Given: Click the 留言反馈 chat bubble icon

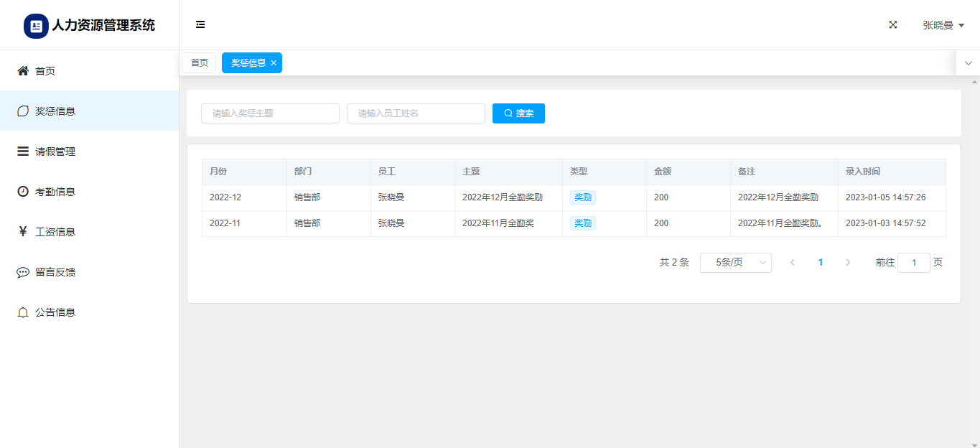Looking at the screenshot, I should tap(23, 272).
